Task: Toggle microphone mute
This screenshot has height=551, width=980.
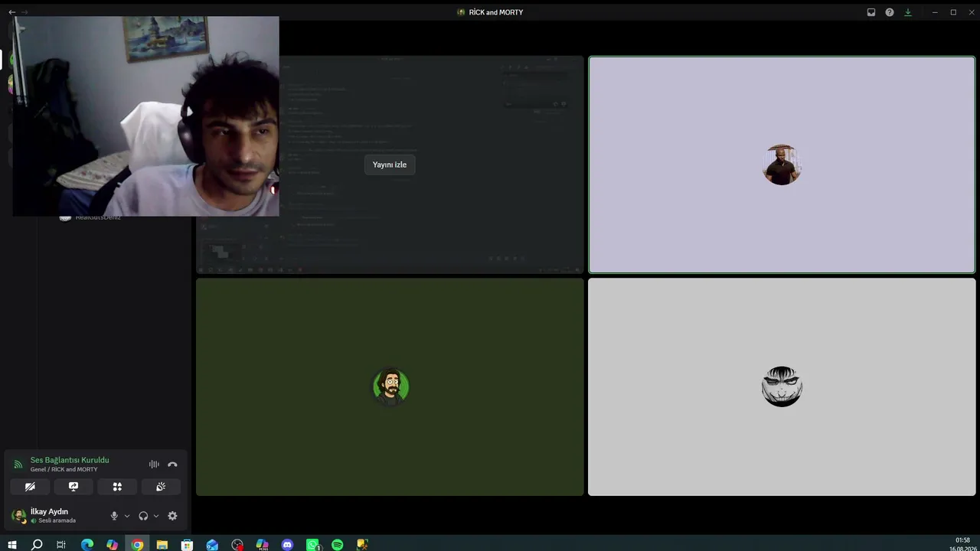Action: pyautogui.click(x=114, y=516)
